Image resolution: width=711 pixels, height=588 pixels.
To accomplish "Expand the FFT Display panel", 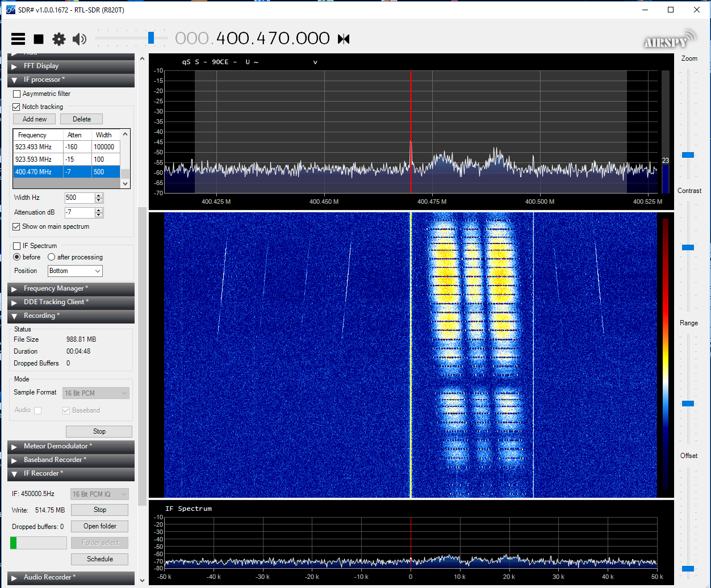I will pos(71,66).
